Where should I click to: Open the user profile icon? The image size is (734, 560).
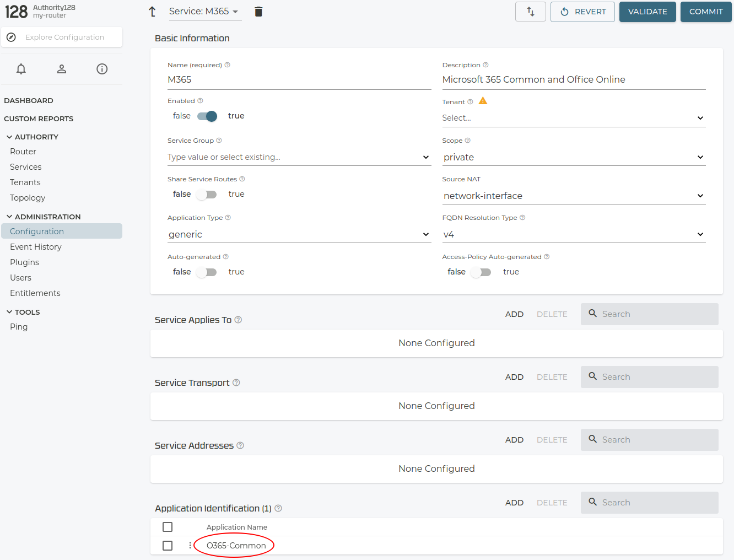(x=62, y=69)
